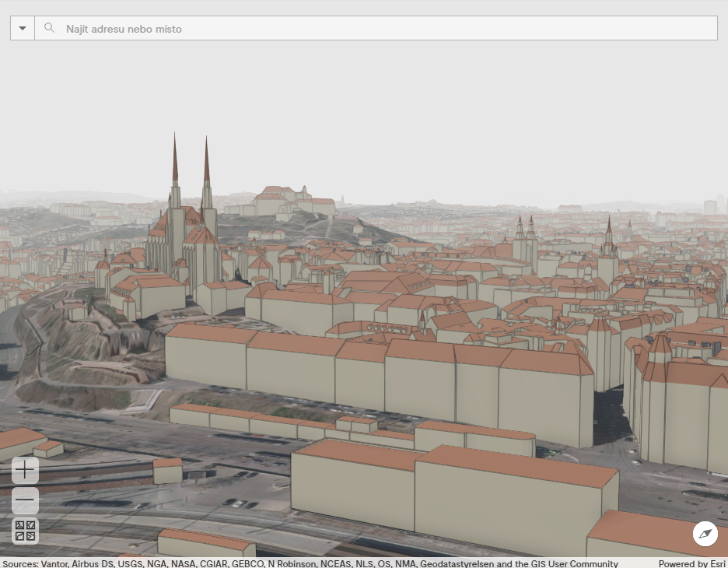Open the search source dropdown arrow
This screenshot has height=568, width=728.
22,27
